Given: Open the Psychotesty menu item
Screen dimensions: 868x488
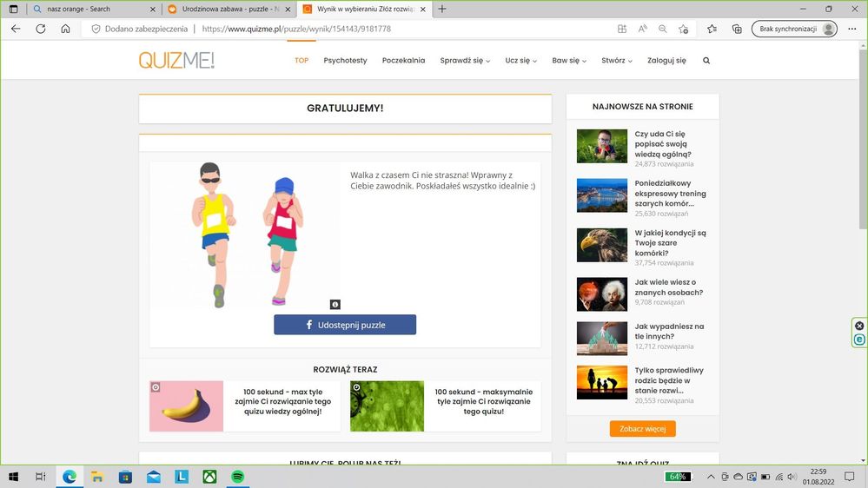Looking at the screenshot, I should point(345,61).
